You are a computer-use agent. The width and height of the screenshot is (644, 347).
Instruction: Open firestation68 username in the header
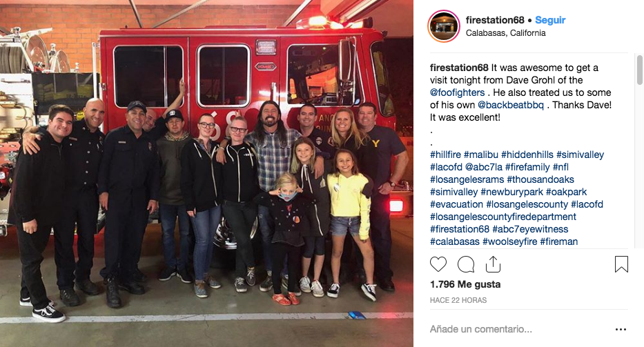point(495,20)
